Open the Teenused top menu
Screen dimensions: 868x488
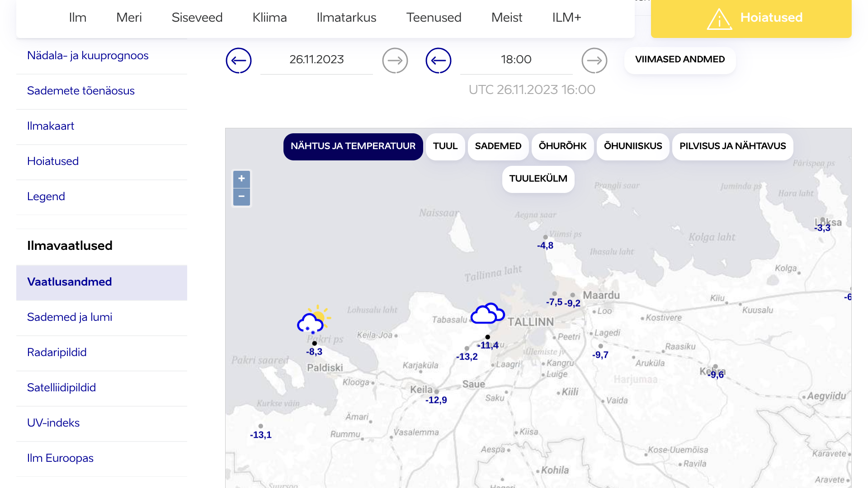(x=434, y=18)
